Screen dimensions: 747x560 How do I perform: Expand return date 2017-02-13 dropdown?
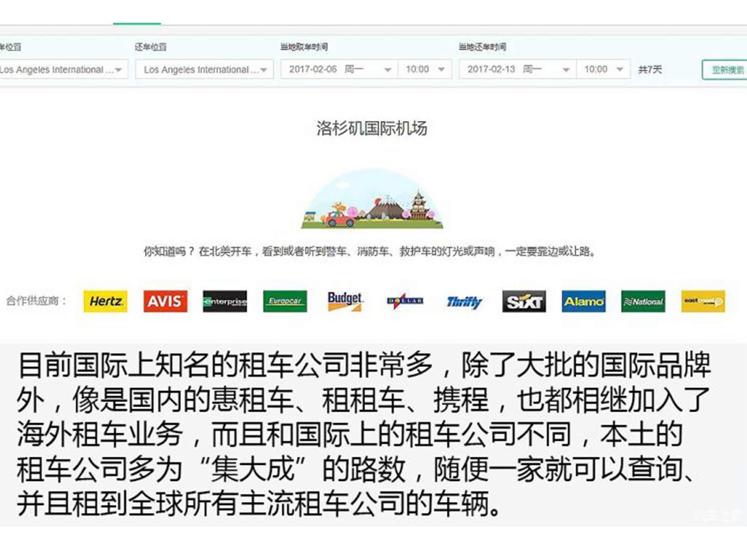[x=517, y=70]
